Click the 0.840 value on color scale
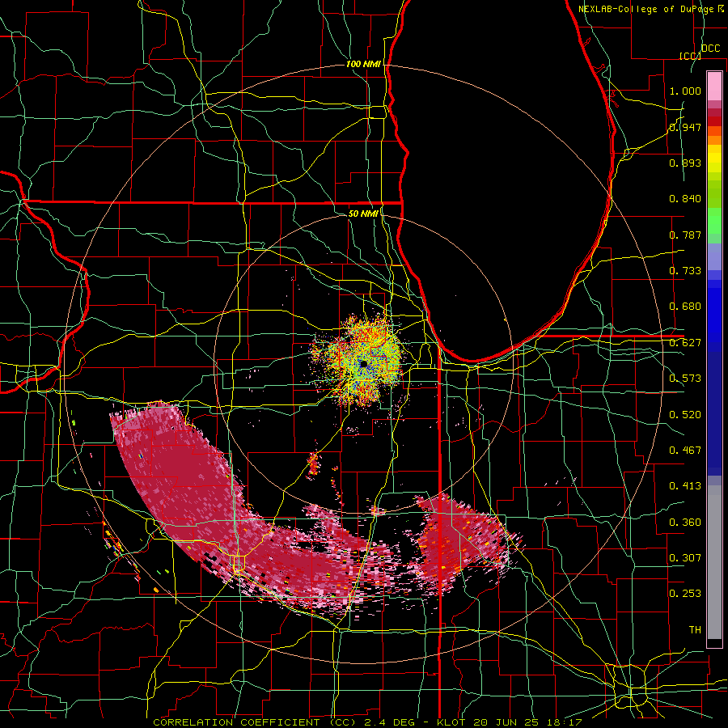728x728 pixels. tap(685, 199)
